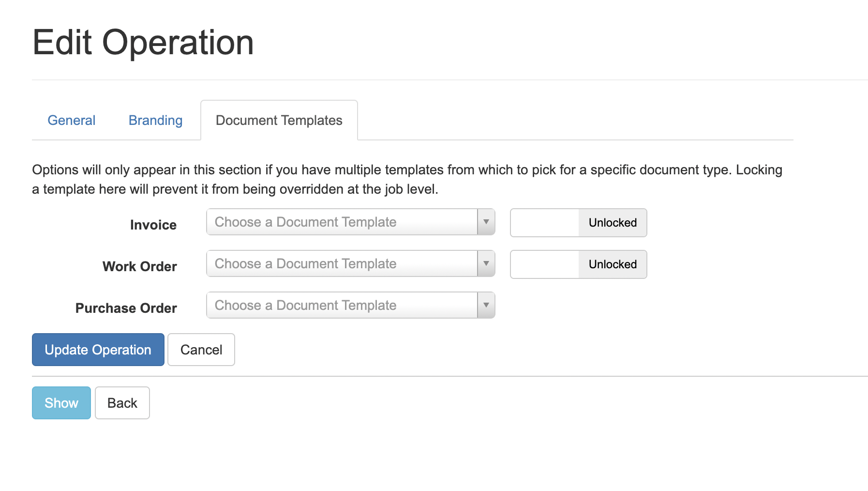Viewport: 868px width, 491px height.
Task: Click the Edit Operation page heading
Action: [143, 43]
